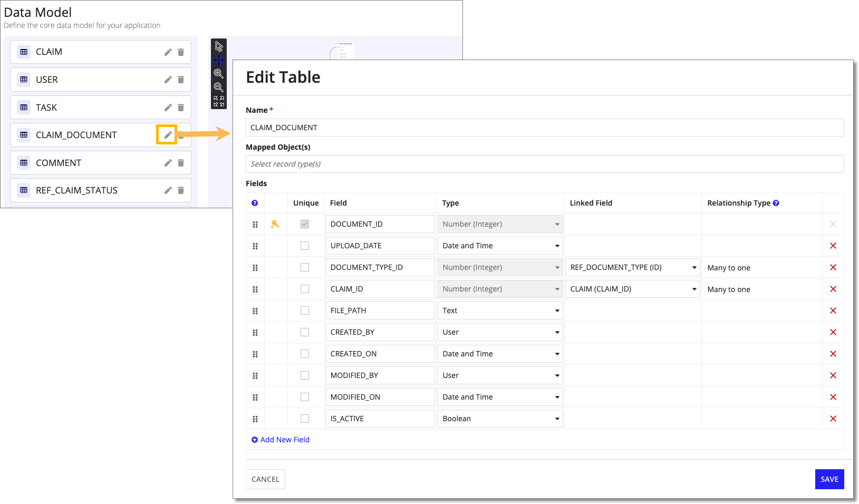Edit the CLAIM table with pencil icon
The width and height of the screenshot is (859, 504).
pos(168,52)
